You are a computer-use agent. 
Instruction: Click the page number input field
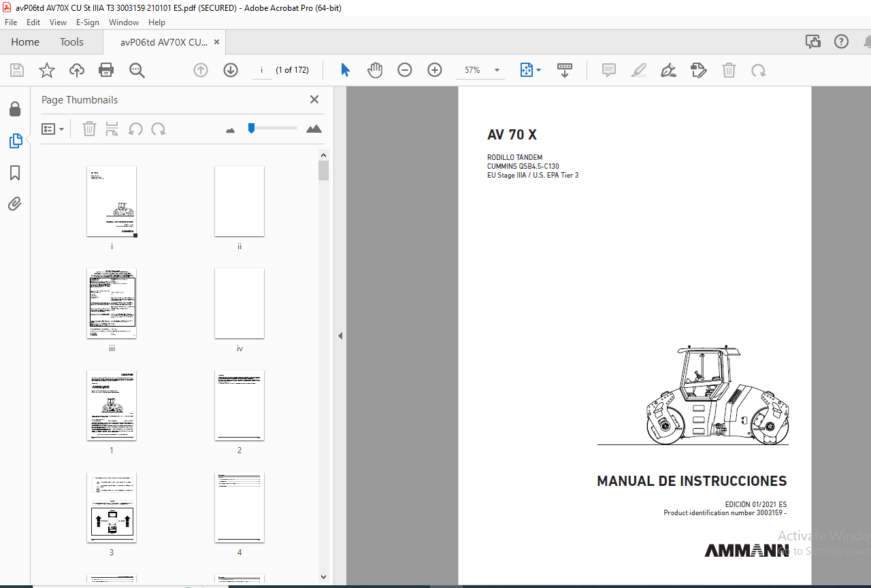click(x=261, y=70)
